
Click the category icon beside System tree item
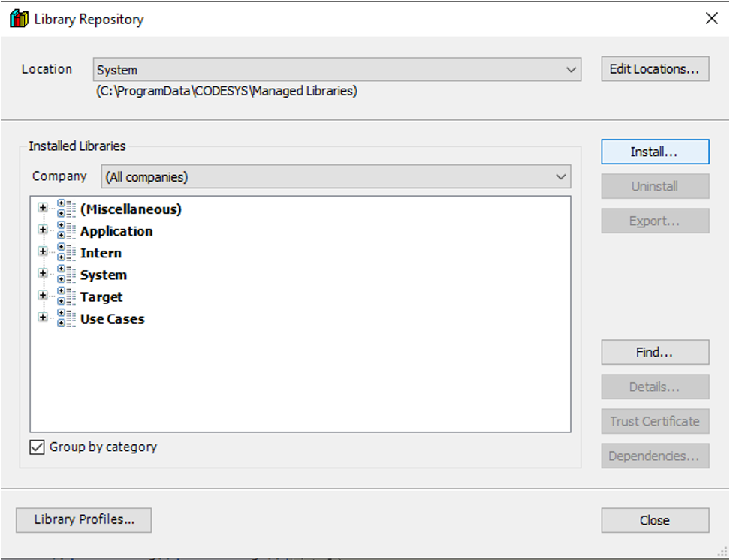click(66, 274)
